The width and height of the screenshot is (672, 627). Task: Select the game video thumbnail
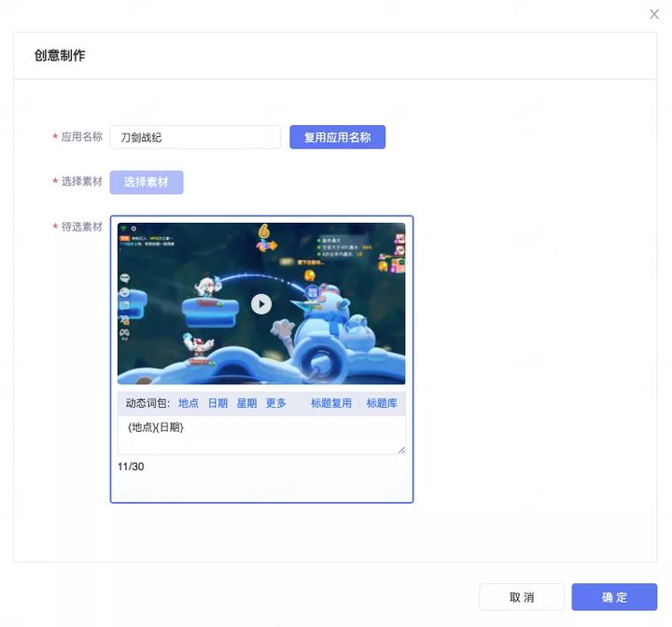pos(261,303)
